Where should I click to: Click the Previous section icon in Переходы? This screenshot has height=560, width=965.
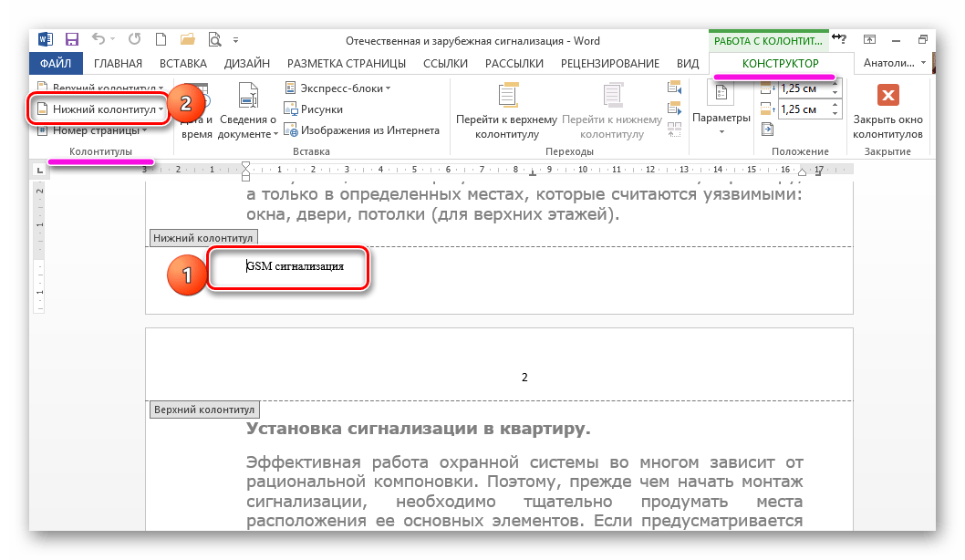point(675,88)
